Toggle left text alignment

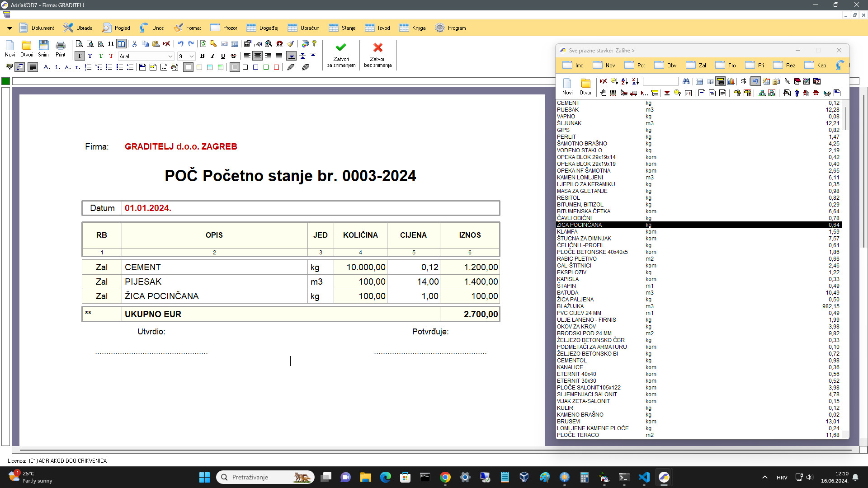point(247,56)
